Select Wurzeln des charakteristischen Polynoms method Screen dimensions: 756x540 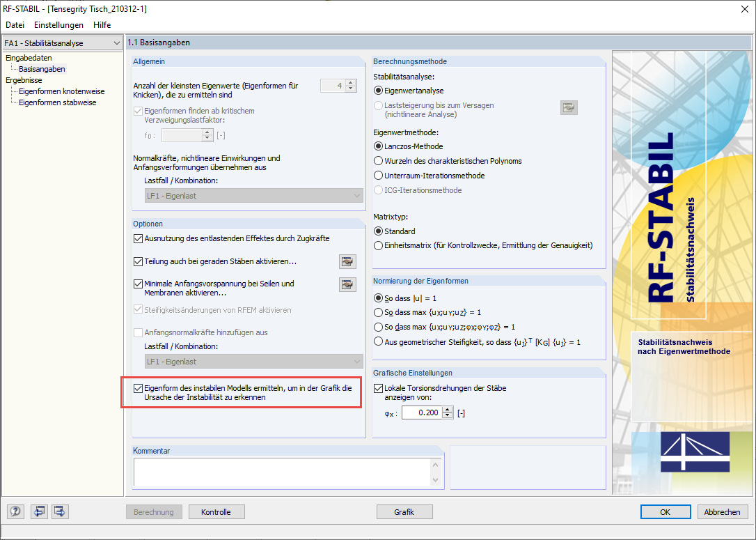point(378,161)
